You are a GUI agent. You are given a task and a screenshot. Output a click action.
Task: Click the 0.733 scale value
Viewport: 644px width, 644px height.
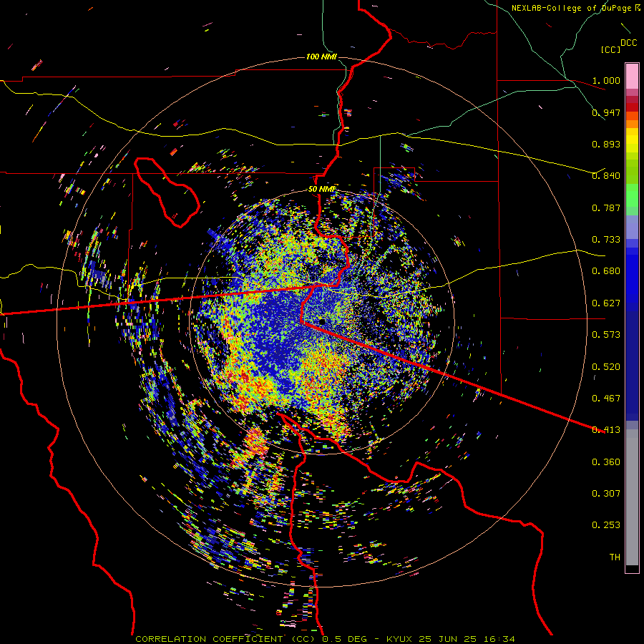coord(606,240)
